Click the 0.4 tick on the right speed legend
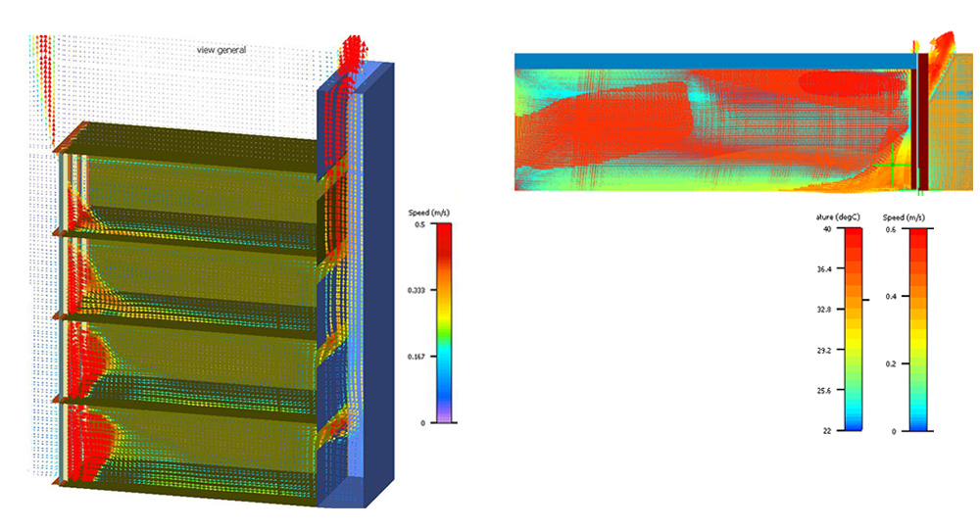The image size is (980, 530). point(890,296)
